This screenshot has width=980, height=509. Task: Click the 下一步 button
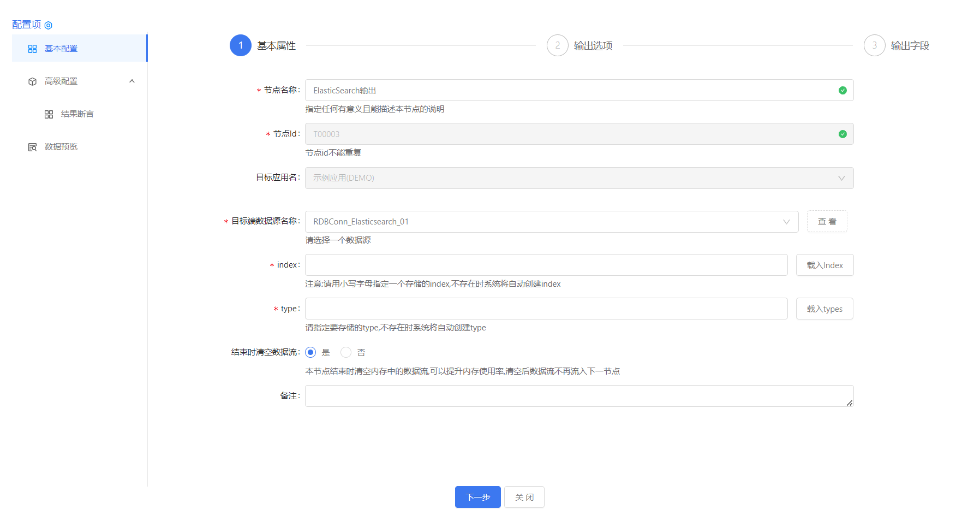pyautogui.click(x=477, y=497)
